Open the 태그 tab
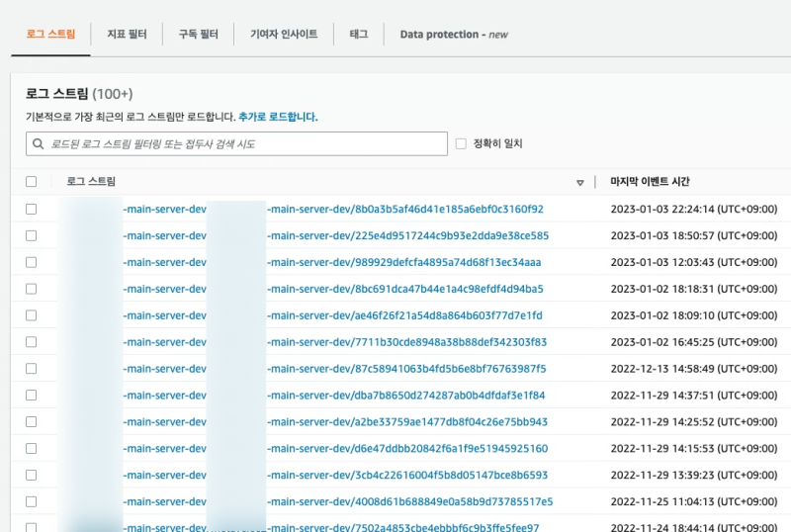 (x=358, y=34)
